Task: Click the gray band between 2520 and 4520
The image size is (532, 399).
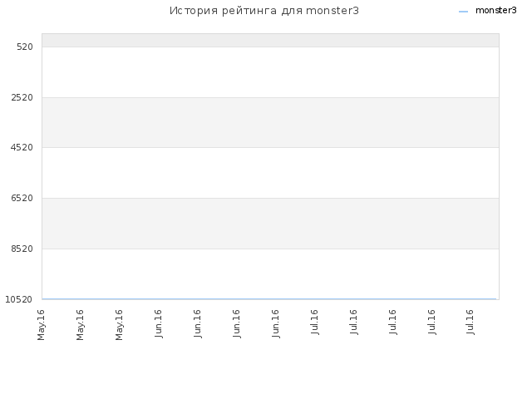Action: 270,122
